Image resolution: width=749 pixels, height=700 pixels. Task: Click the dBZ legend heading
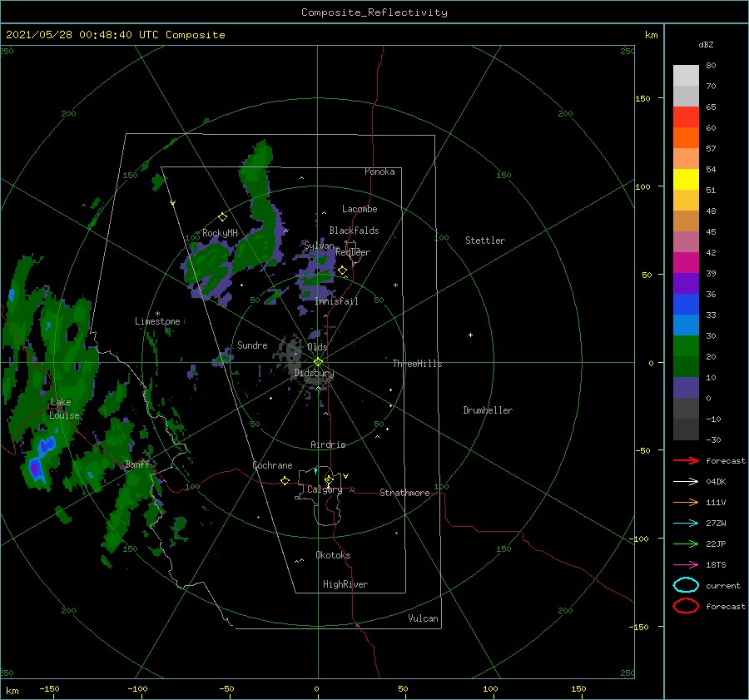point(706,45)
